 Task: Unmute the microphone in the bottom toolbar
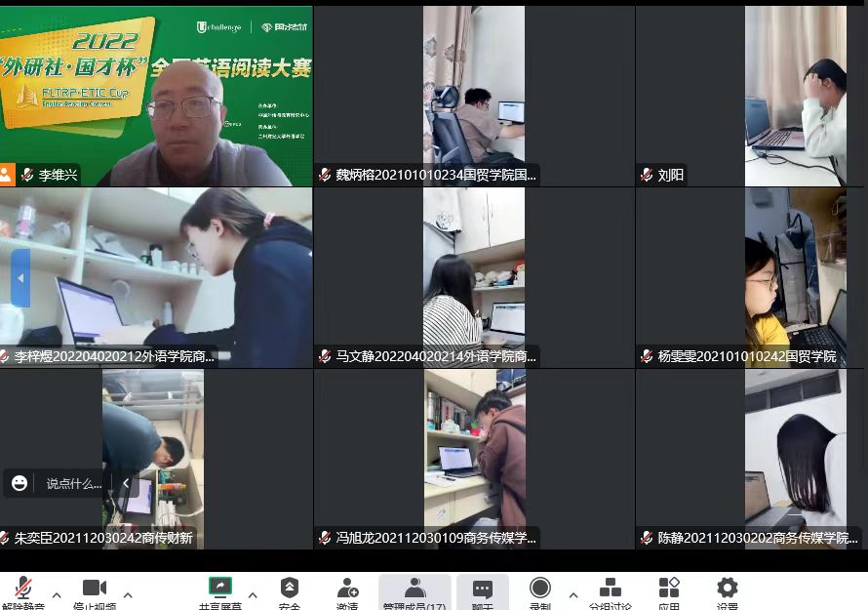click(x=23, y=589)
